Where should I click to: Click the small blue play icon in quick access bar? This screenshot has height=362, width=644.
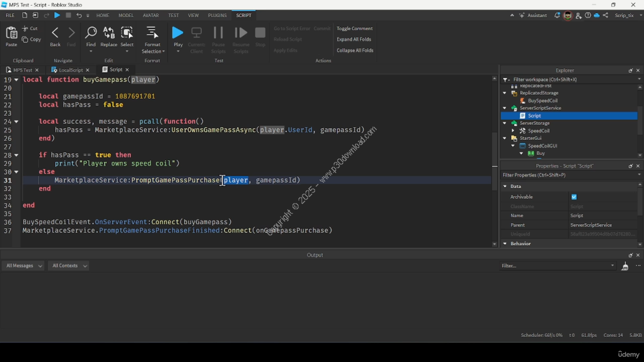[x=57, y=15]
